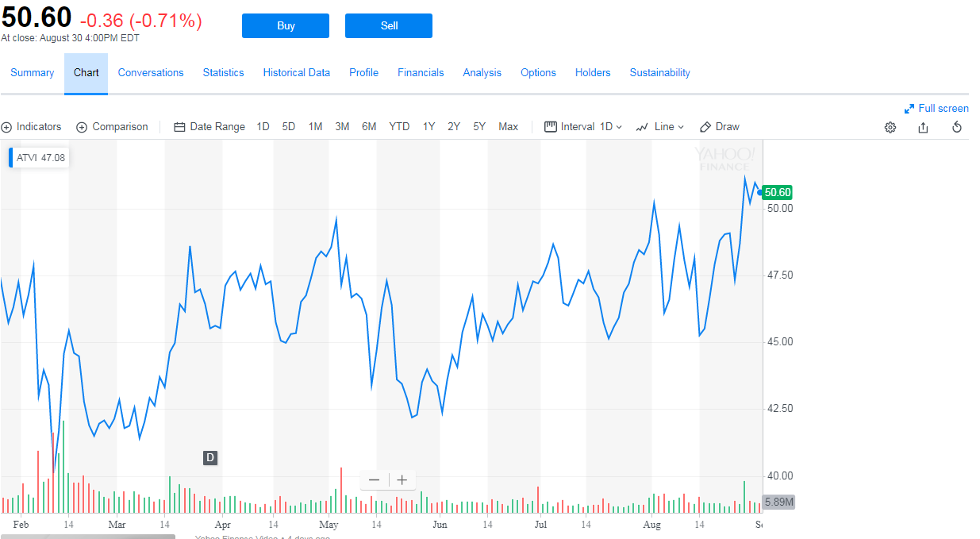Open the Historical Data tab
980x539 pixels.
pos(296,73)
